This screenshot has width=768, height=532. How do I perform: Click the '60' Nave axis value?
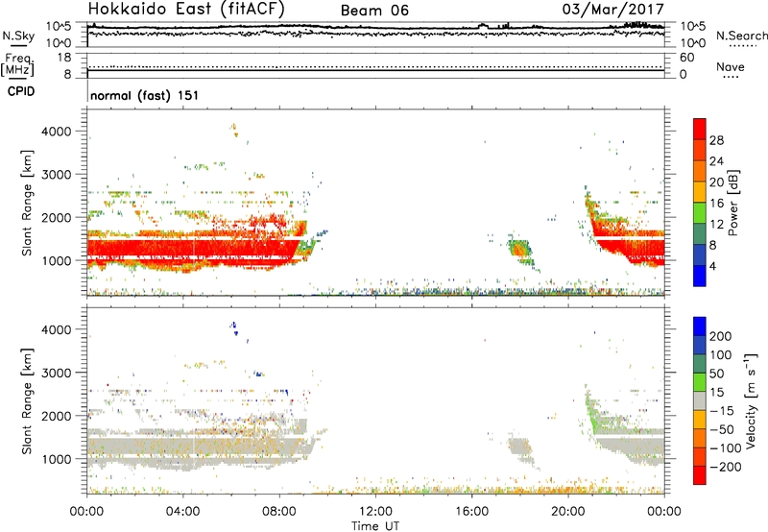click(x=686, y=58)
